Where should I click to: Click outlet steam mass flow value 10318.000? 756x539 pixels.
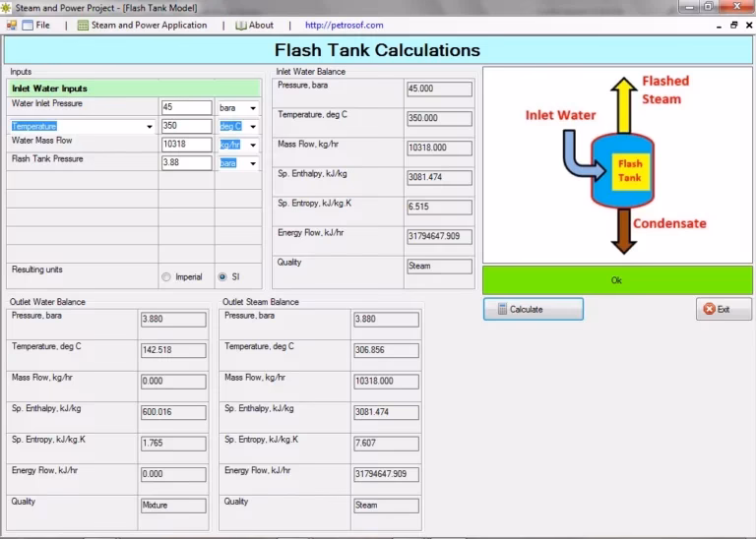pyautogui.click(x=386, y=382)
